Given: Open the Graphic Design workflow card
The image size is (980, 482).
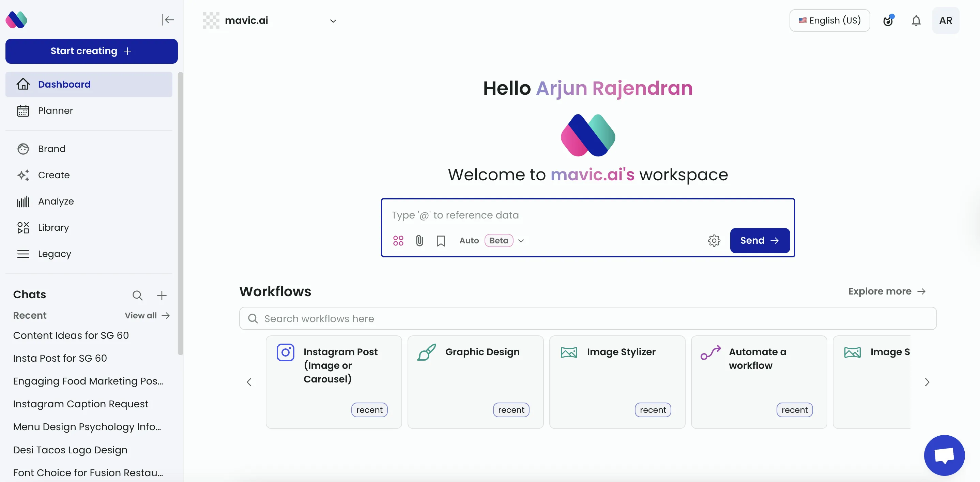Looking at the screenshot, I should pyautogui.click(x=475, y=381).
